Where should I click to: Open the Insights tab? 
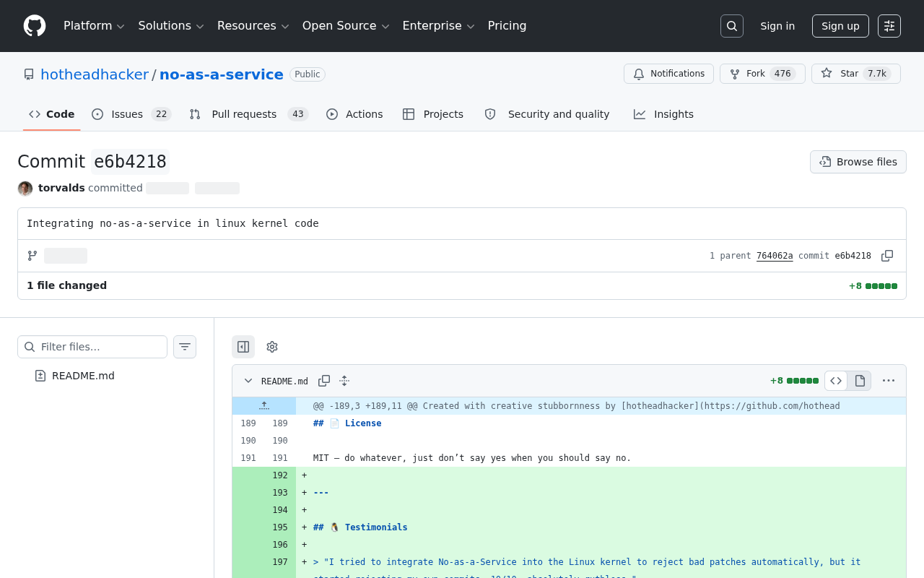(x=663, y=114)
